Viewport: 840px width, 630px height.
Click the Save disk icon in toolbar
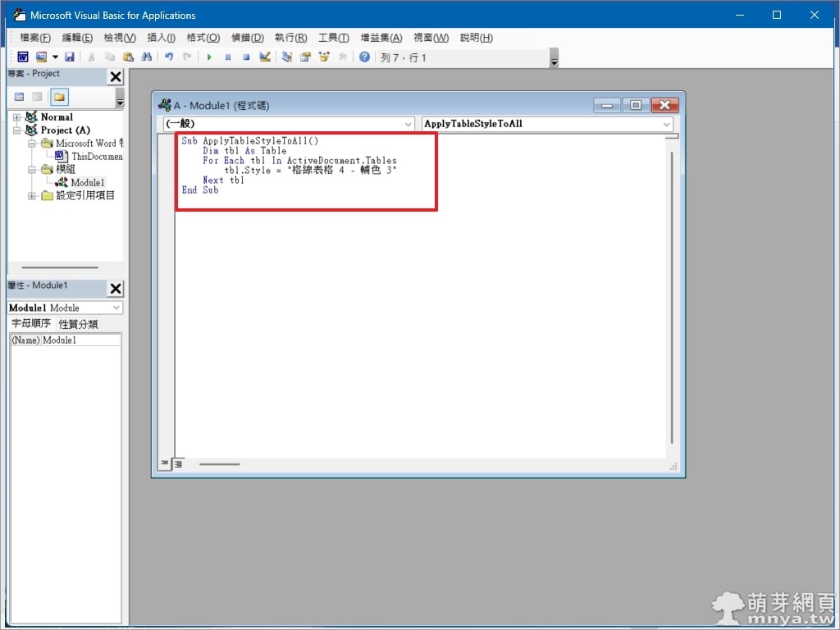[x=70, y=57]
